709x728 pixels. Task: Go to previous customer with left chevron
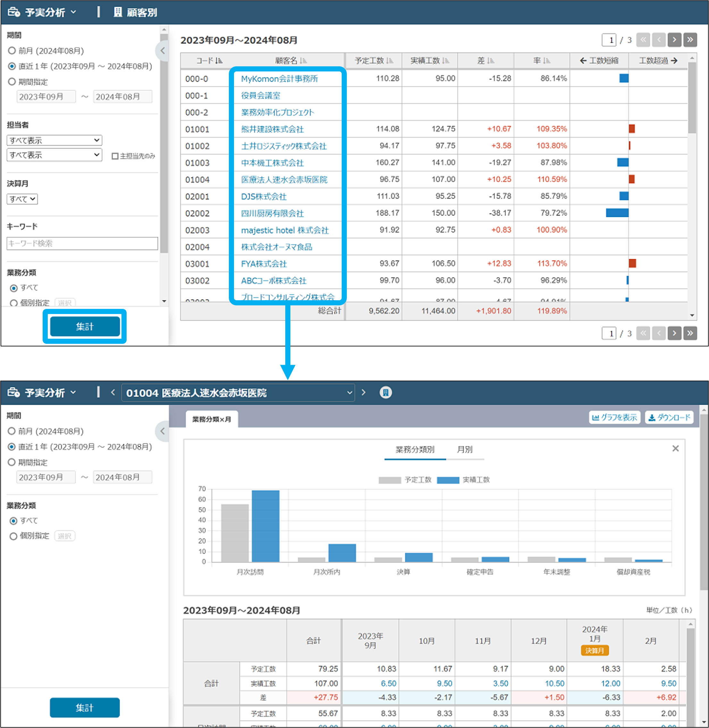click(x=113, y=392)
